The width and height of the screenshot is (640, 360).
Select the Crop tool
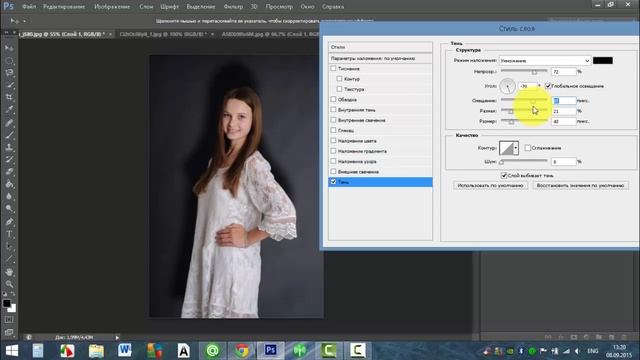(x=9, y=97)
